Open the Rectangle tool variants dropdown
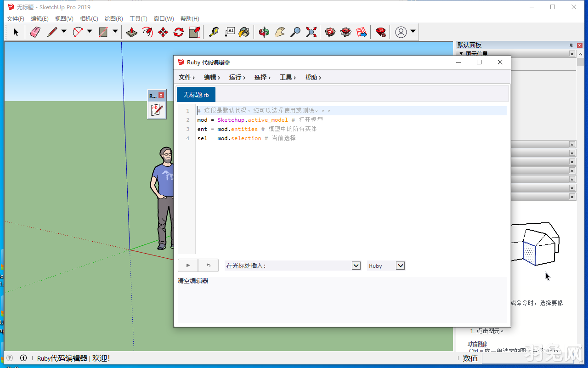Image resolution: width=588 pixels, height=368 pixels. [x=114, y=32]
